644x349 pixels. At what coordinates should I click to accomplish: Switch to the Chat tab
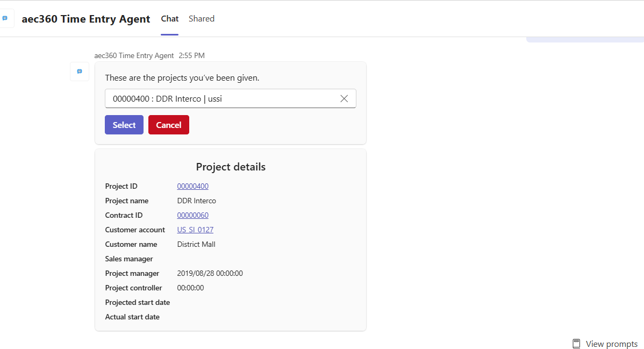169,19
